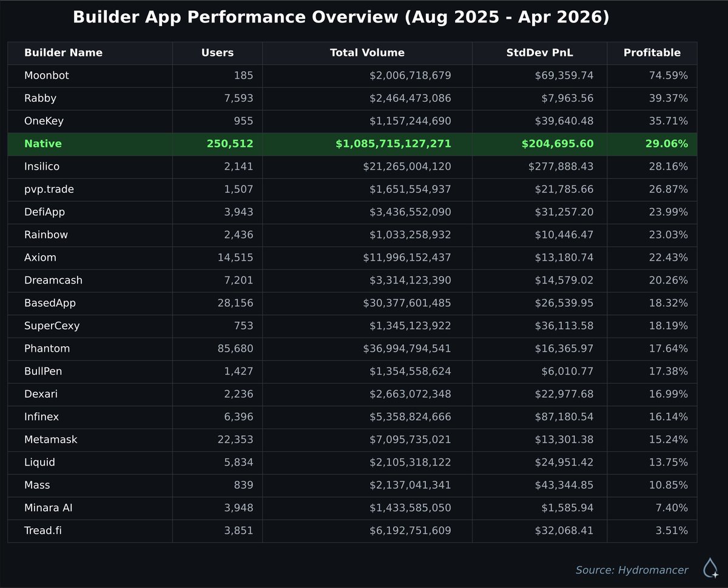Viewport: 728px width, 588px height.
Task: Click Metamask users value 22,353
Action: click(235, 439)
